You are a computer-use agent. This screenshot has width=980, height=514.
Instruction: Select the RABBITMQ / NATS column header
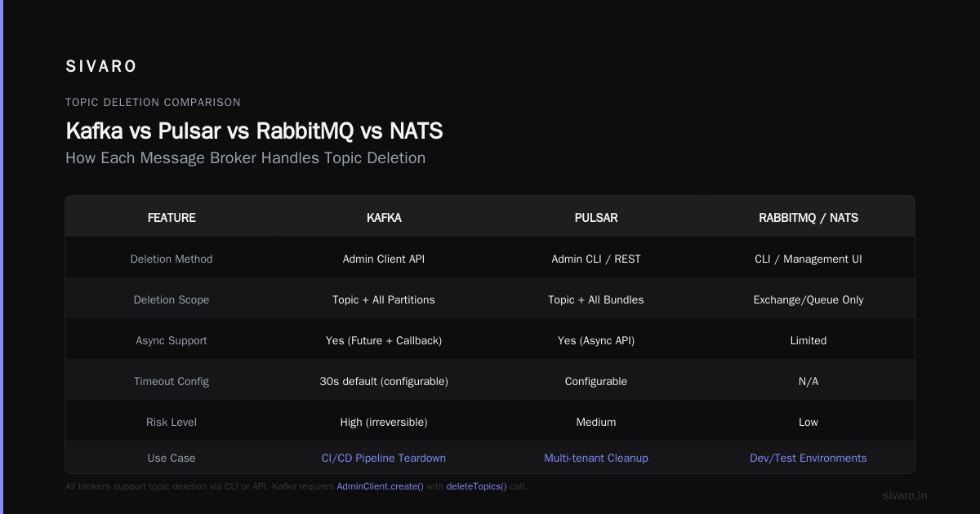808,218
